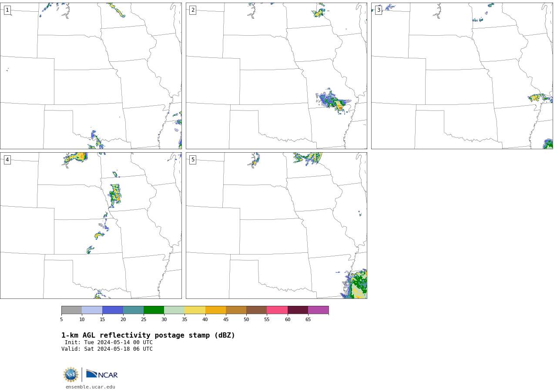Click the teal 20-25 dBZ swatch

pos(133,310)
